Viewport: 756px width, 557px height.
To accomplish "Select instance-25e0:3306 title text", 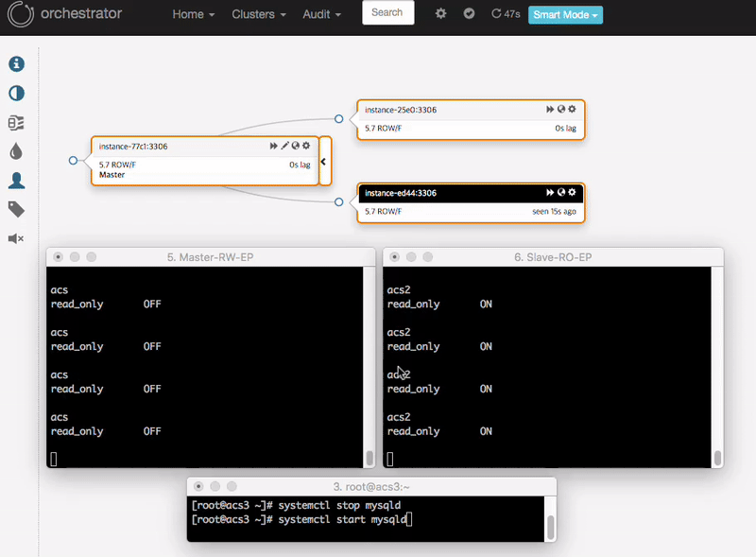I will (401, 110).
